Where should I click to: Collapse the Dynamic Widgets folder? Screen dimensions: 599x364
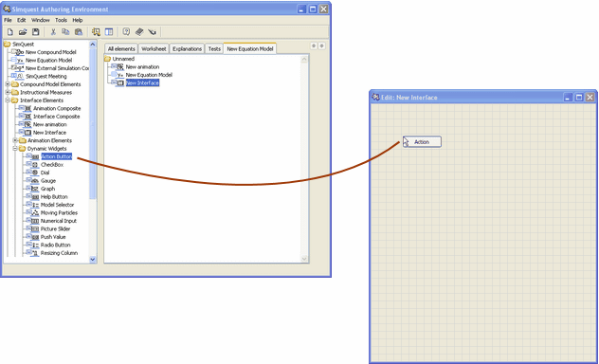point(15,149)
